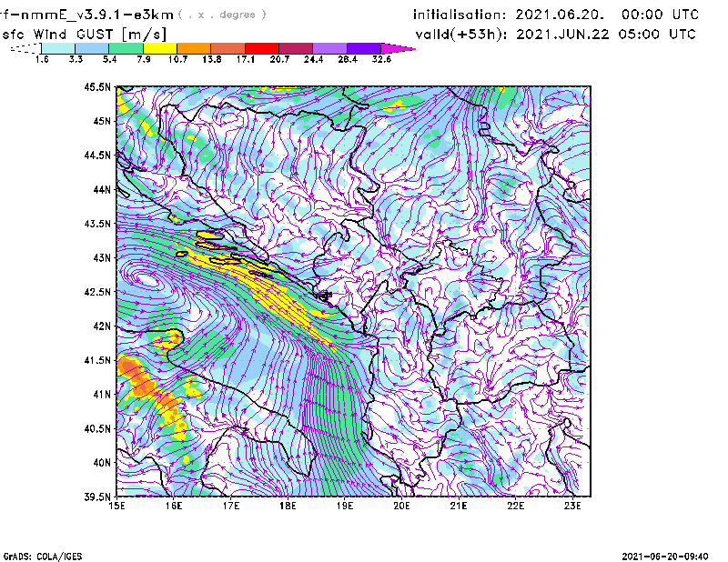Click the crimson 20.7–24.4 legend swatch
The width and height of the screenshot is (728, 562).
(296, 48)
